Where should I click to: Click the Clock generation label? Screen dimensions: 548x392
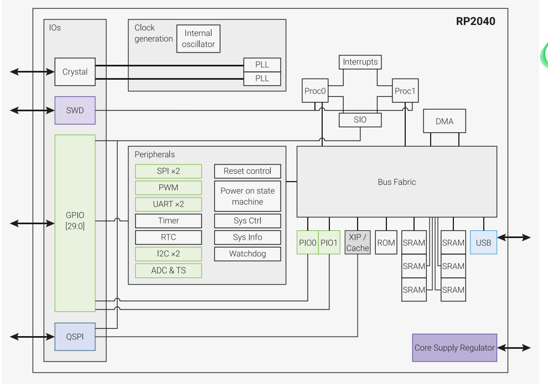coord(153,33)
